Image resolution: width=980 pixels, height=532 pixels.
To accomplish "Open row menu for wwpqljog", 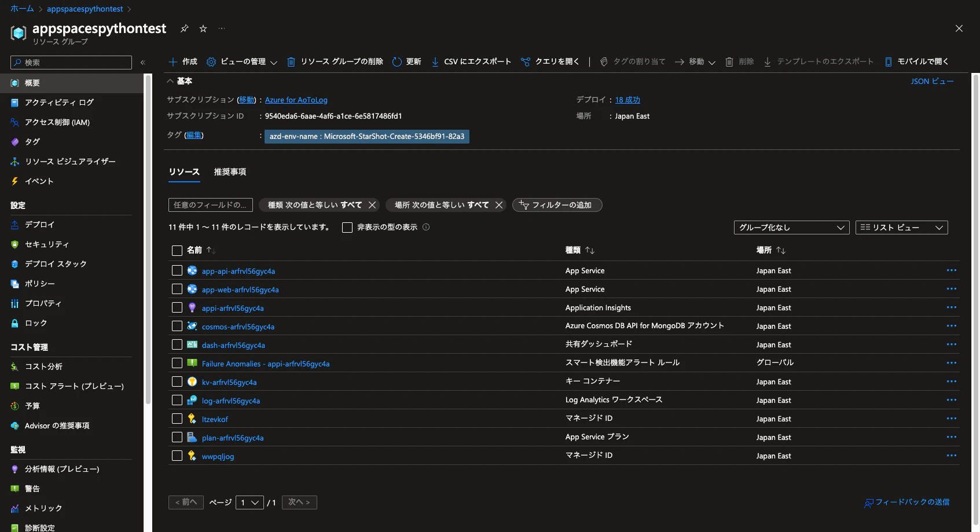I will [x=952, y=456].
